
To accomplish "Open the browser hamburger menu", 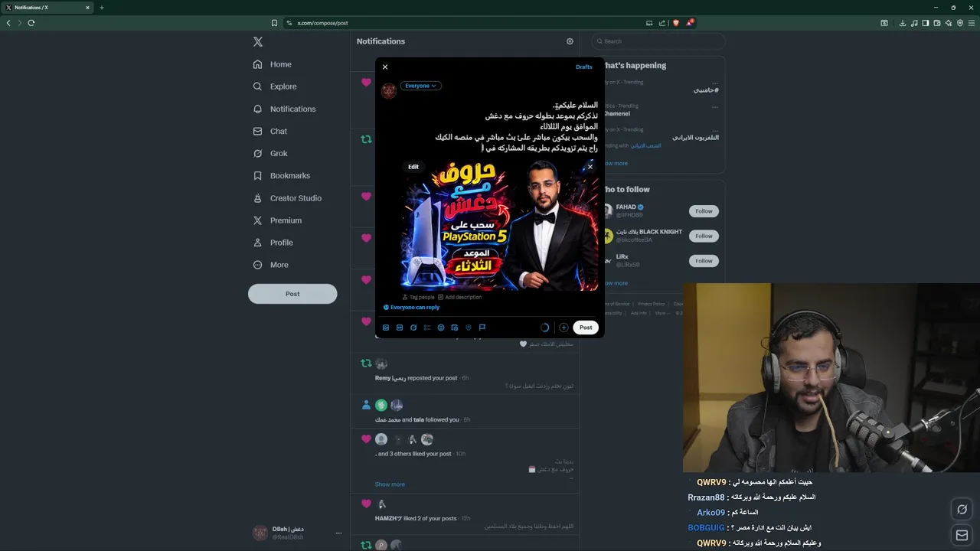I will pos(972,23).
